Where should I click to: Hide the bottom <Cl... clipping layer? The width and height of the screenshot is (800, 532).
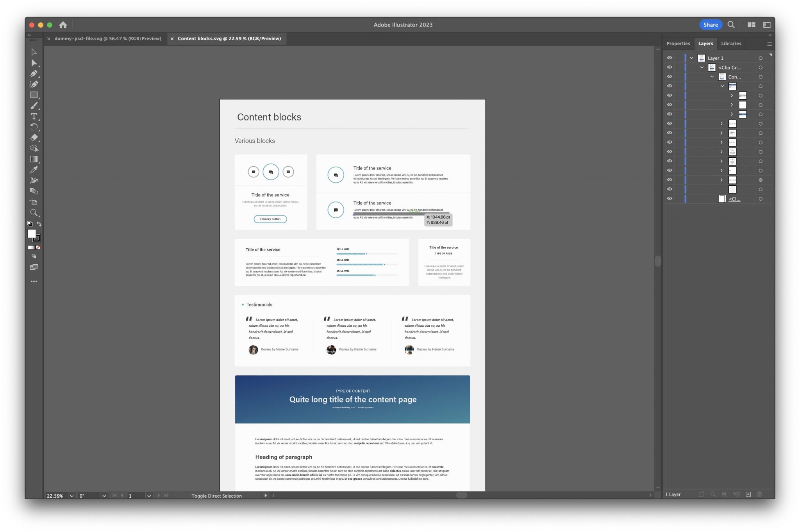tap(670, 199)
